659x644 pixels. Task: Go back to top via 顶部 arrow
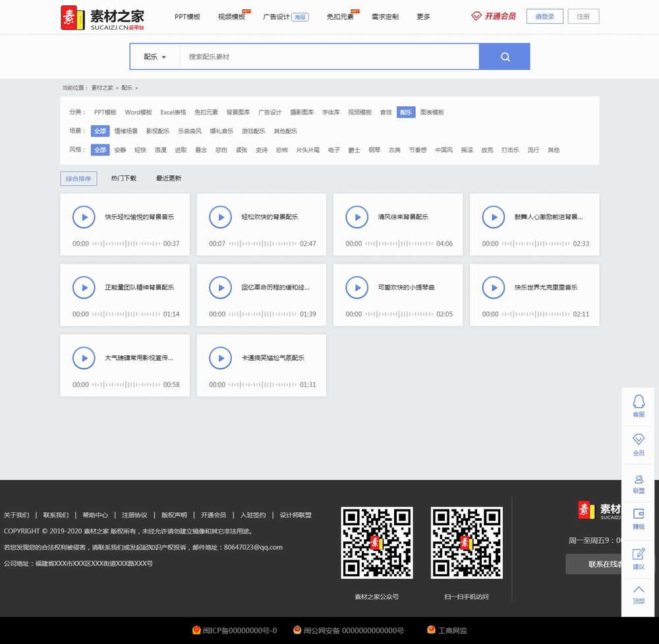coord(639,595)
